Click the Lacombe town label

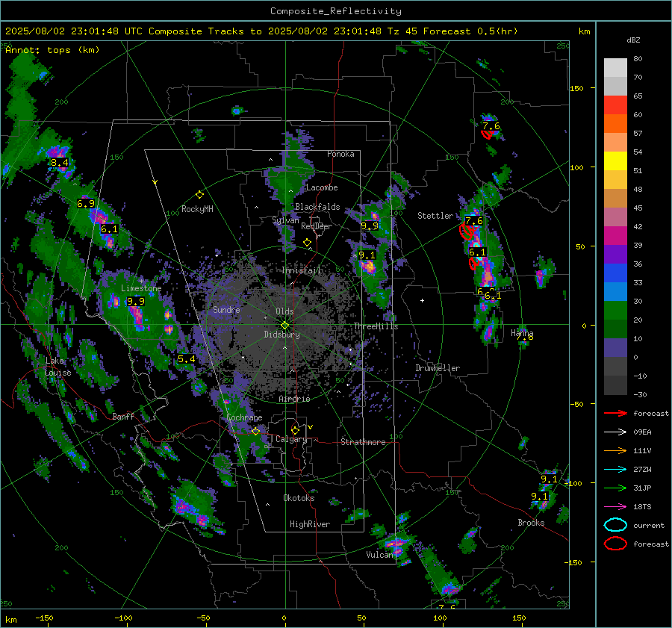(322, 187)
